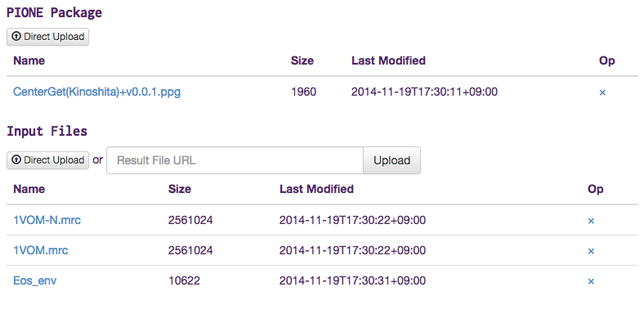644x323 pixels.
Task: Remove Eos_env using its × icon
Action: click(591, 281)
